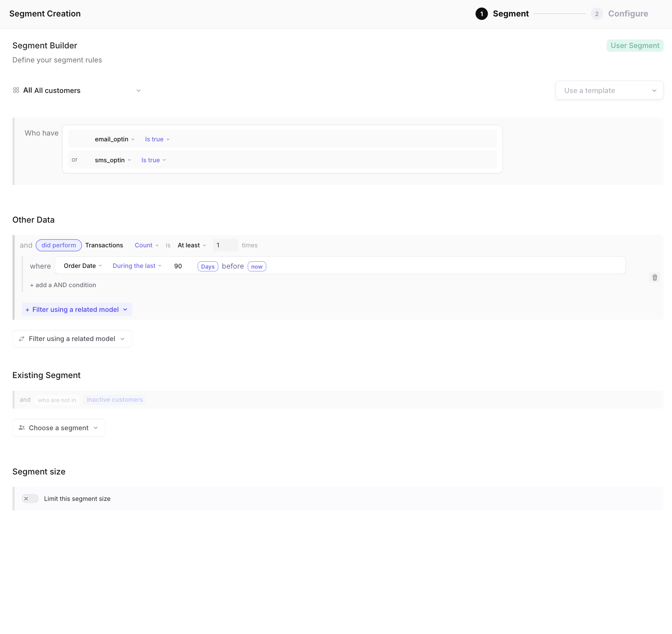Open the Is true operator for sms_optin
672x634 pixels.
[x=154, y=160]
